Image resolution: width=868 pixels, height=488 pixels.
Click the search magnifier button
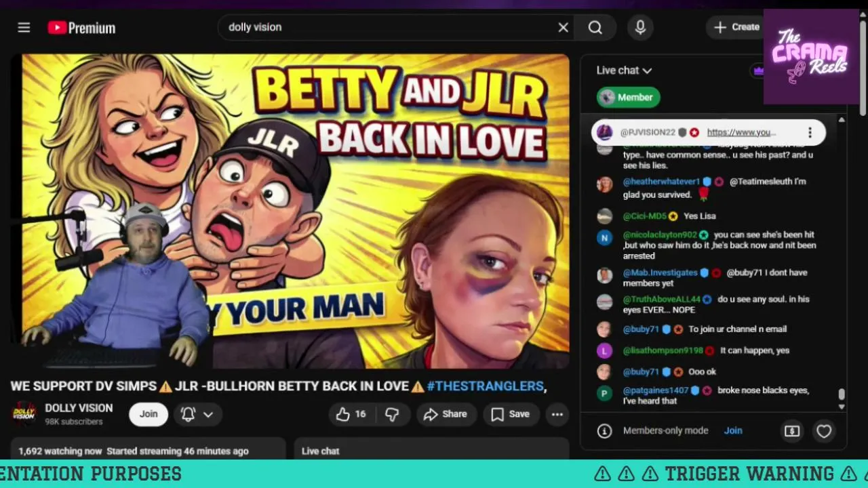[x=595, y=27]
